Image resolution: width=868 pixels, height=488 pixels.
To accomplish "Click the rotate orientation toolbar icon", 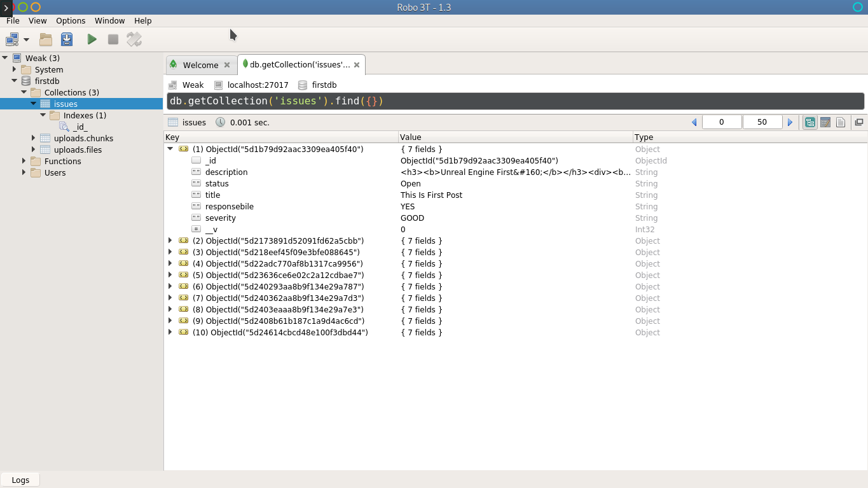I will click(134, 39).
